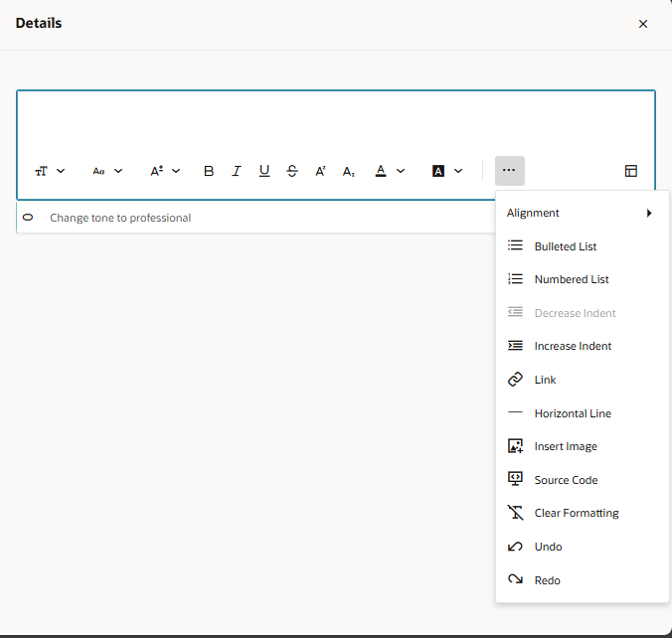The image size is (672, 638).
Task: Select the Redo label
Action: 548,580
